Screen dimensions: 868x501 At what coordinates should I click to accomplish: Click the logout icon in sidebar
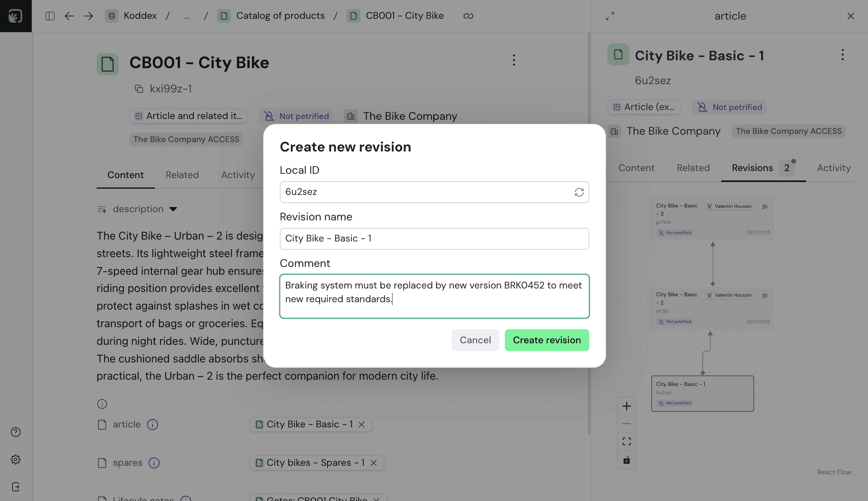click(x=16, y=487)
